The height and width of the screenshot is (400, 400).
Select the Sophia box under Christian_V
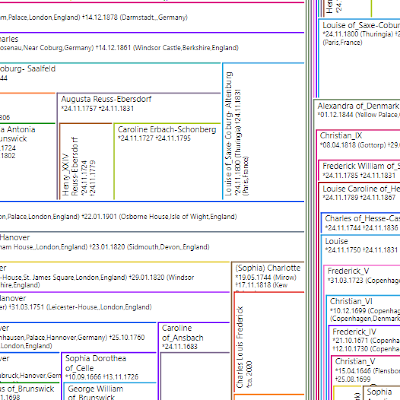381,393
